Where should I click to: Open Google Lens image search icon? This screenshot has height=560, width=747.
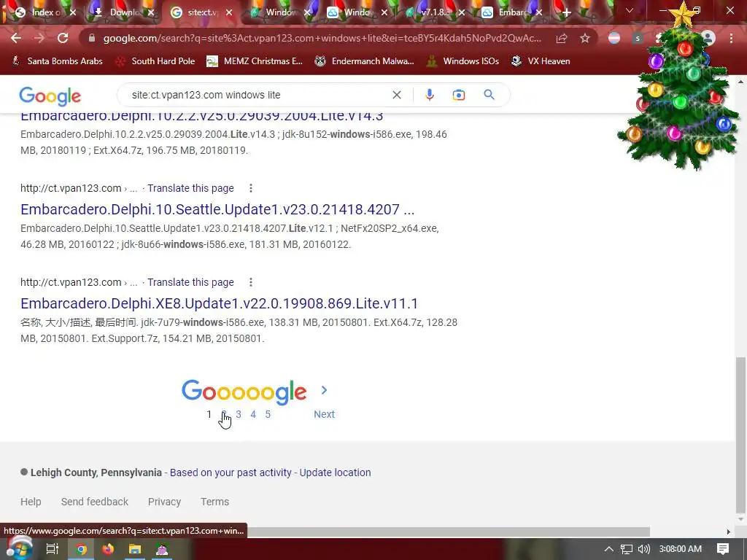click(459, 95)
